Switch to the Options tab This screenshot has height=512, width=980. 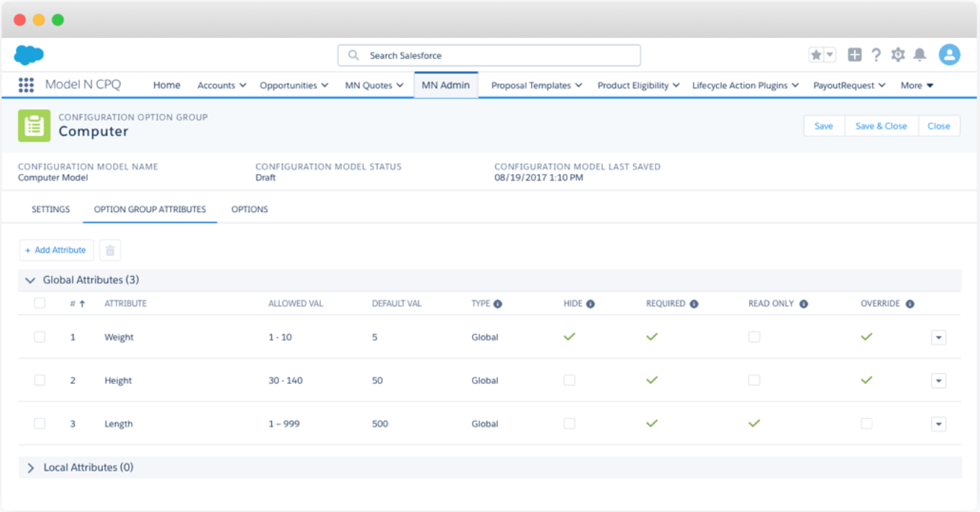click(x=250, y=209)
